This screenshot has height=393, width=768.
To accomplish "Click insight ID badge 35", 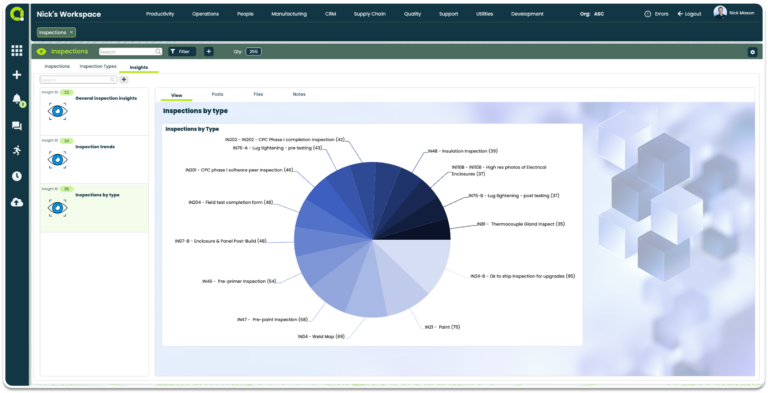I will click(66, 189).
